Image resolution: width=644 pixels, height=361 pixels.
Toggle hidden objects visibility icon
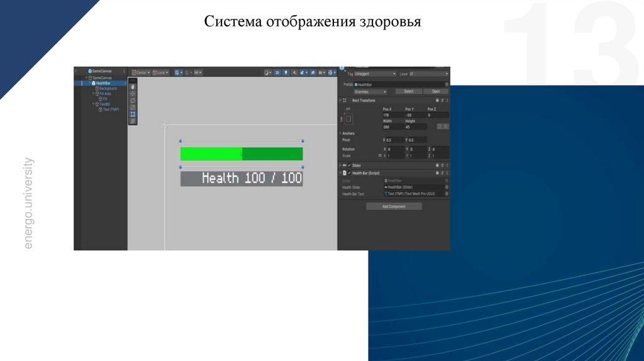point(313,72)
